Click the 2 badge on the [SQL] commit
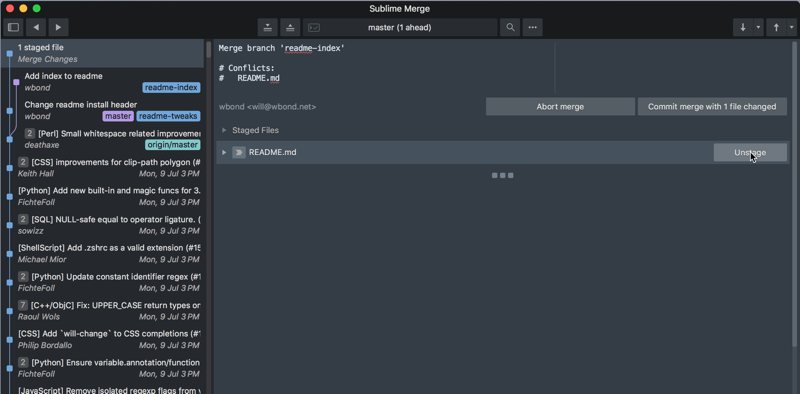The image size is (800, 394). (x=23, y=219)
